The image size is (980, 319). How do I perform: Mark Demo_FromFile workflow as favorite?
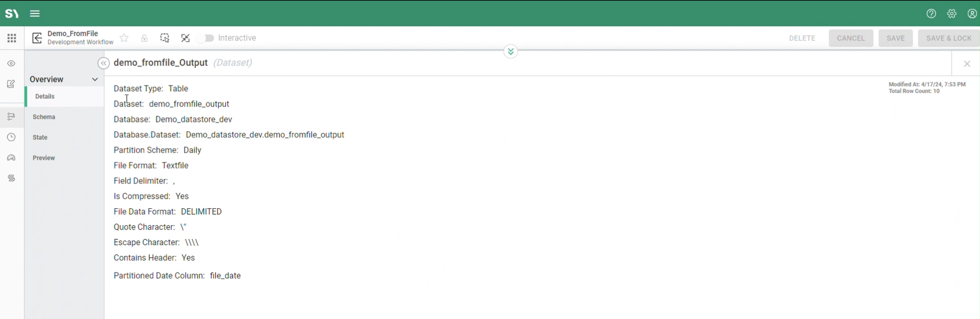tap(124, 38)
